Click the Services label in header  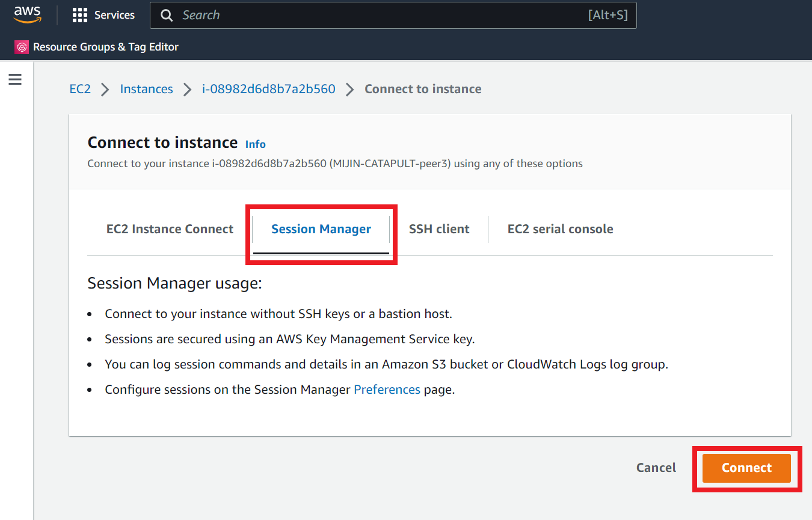pos(114,15)
